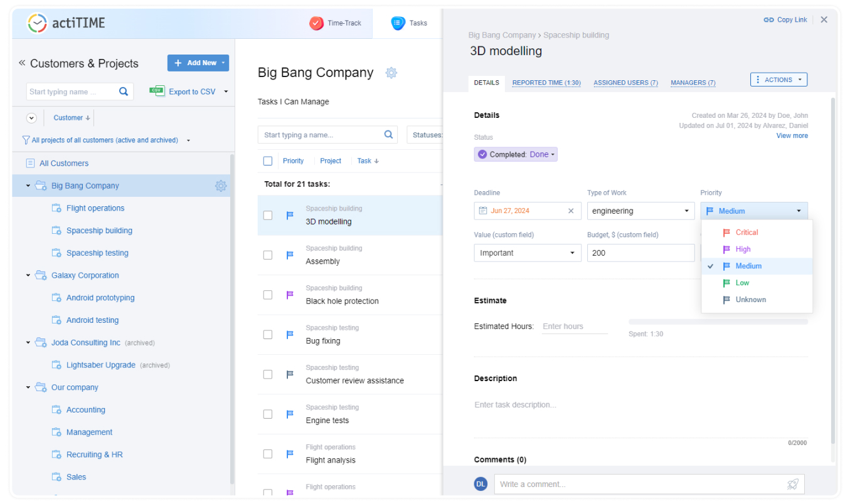Click the actiTIME logo icon
Image resolution: width=850 pixels, height=504 pixels.
pos(38,23)
